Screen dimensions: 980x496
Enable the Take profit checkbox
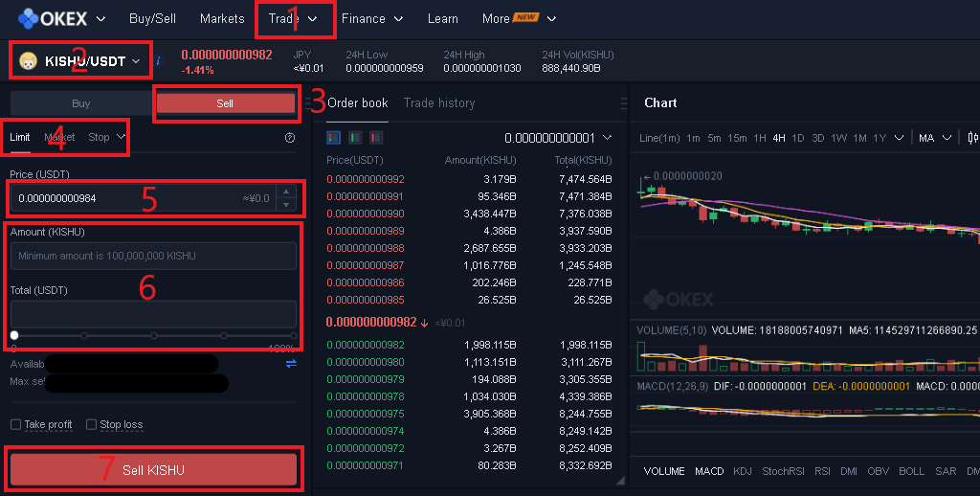[15, 425]
